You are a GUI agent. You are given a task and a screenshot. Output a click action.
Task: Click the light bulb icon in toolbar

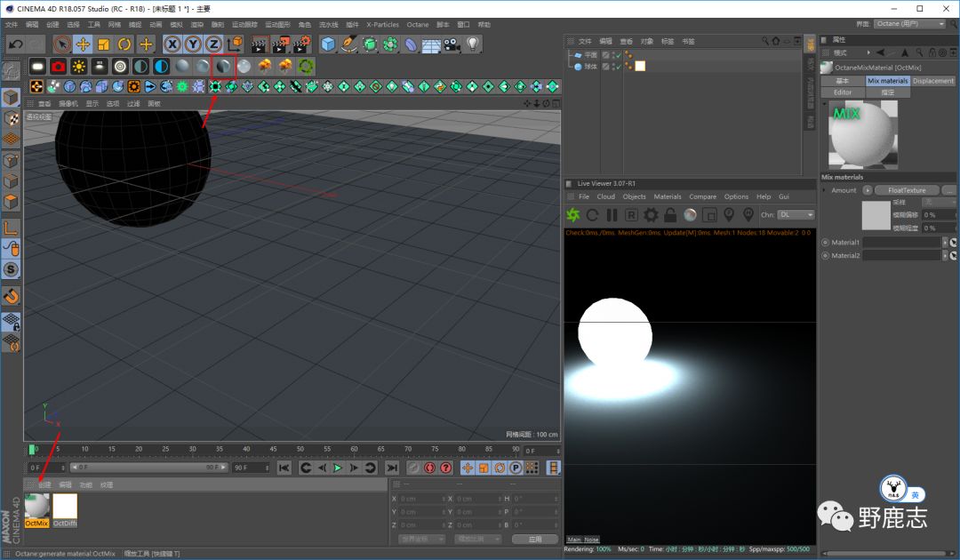pyautogui.click(x=473, y=44)
